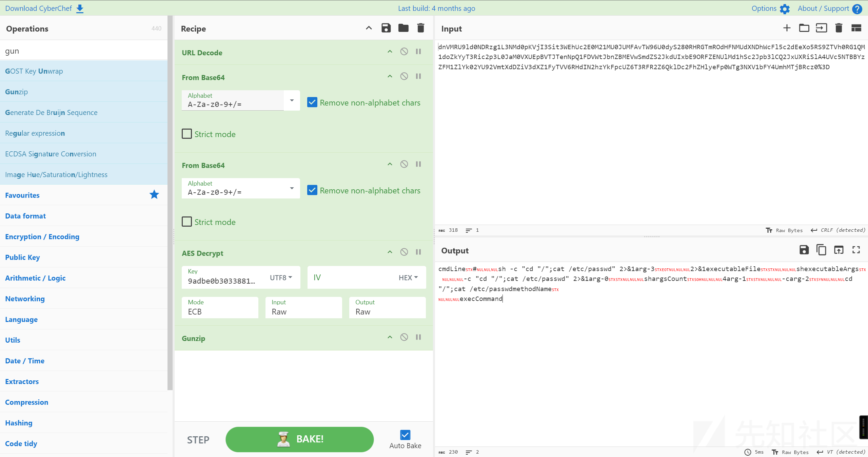Viewport: 868px width, 457px height.
Task: Collapse the AES Decrypt operation
Action: pyautogui.click(x=390, y=252)
